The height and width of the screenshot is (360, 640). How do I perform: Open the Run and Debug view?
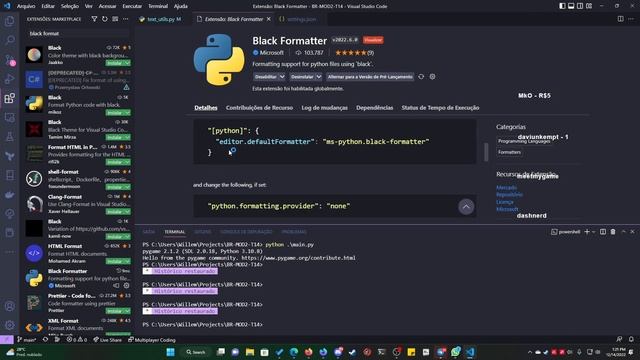coord(9,79)
